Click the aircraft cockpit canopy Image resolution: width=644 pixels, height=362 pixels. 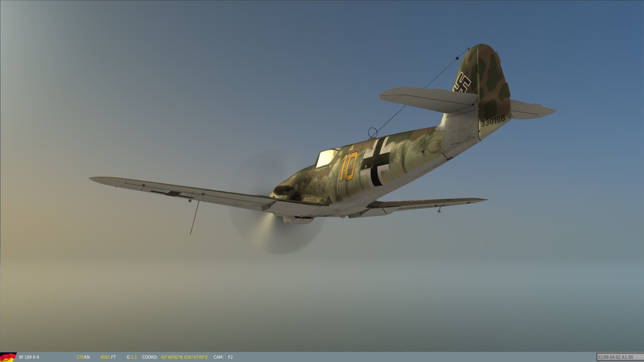(326, 158)
